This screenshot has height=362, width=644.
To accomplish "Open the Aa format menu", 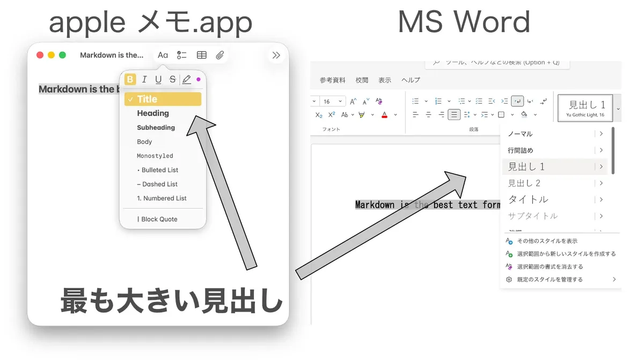I will coord(163,55).
